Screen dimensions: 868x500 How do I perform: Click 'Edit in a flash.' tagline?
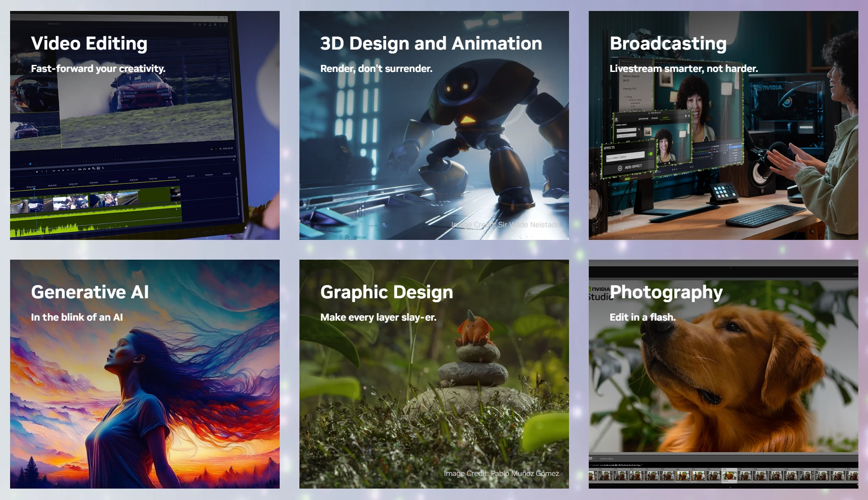point(643,317)
